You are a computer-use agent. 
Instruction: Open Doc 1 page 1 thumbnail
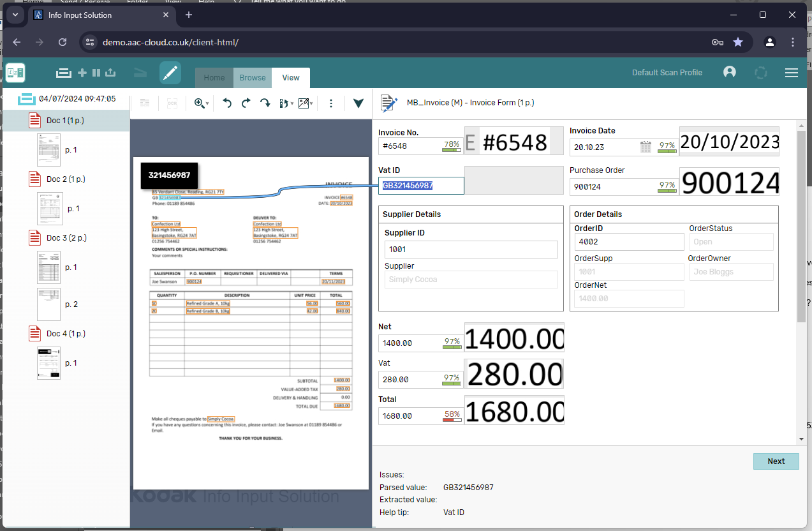[x=49, y=150]
